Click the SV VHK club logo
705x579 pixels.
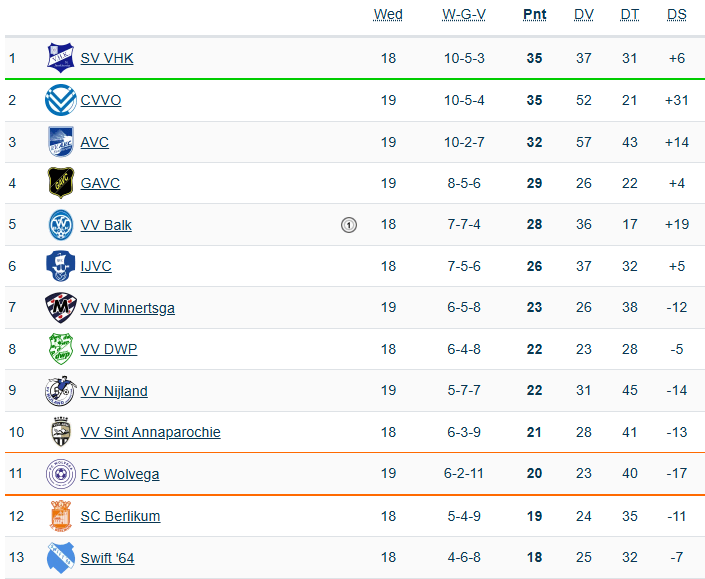(61, 58)
